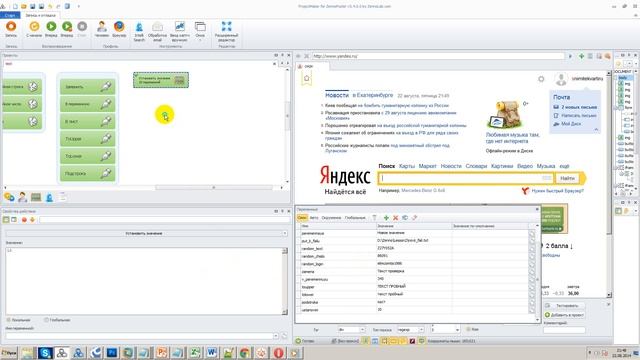Add variable with green plus icon

pyautogui.click(x=386, y=218)
